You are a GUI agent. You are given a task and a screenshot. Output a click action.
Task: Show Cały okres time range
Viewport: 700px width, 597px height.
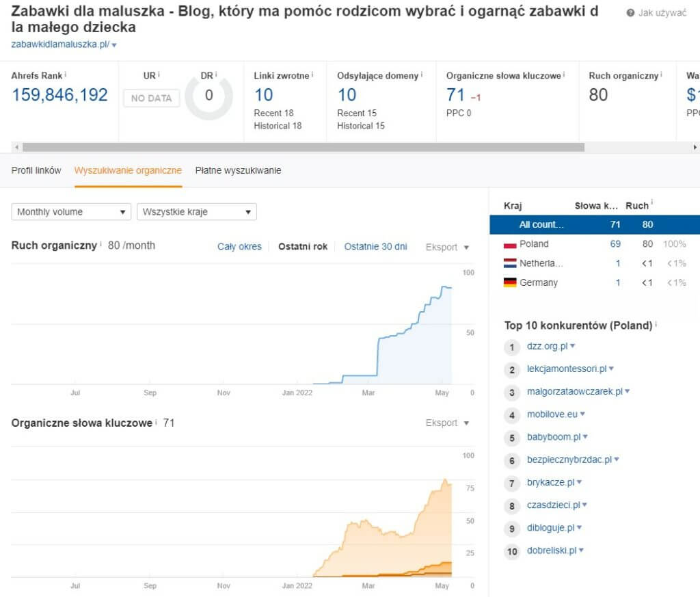239,246
